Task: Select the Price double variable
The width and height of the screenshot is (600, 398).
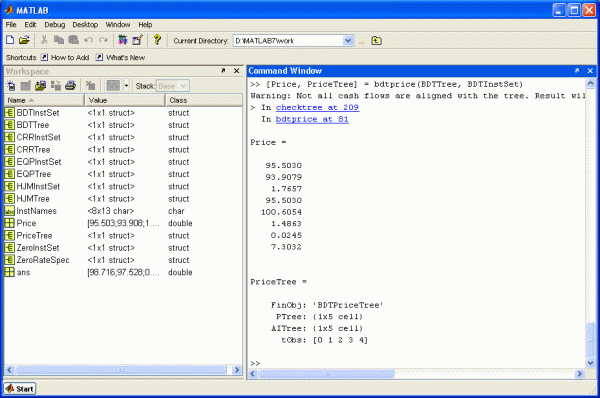Action: pyautogui.click(x=123, y=223)
